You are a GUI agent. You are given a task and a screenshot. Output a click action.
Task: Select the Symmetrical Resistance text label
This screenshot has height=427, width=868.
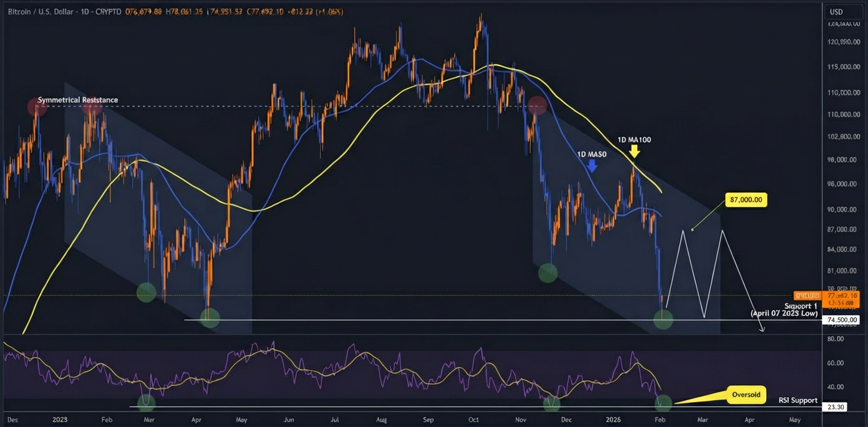[77, 100]
